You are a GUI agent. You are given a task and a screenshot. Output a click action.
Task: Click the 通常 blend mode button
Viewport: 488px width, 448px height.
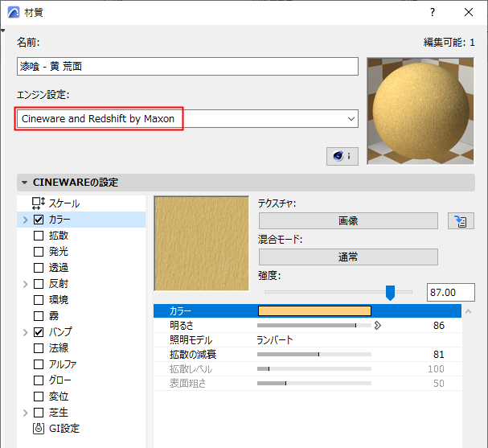(348, 257)
